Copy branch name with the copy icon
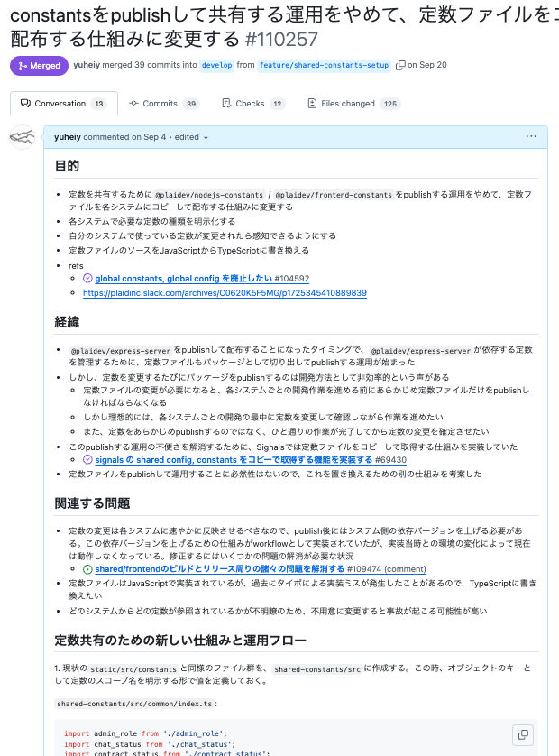Viewport: 559px width, 756px height. (x=400, y=65)
